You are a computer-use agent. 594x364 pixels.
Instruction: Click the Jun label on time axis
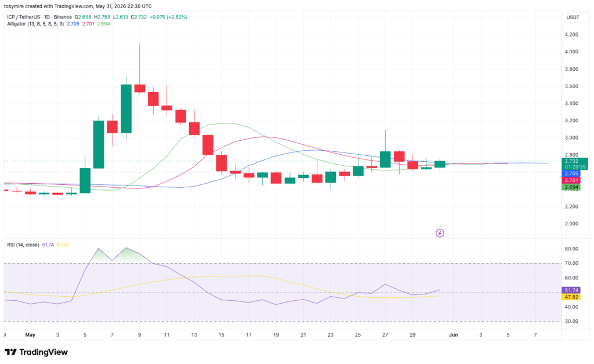453,335
